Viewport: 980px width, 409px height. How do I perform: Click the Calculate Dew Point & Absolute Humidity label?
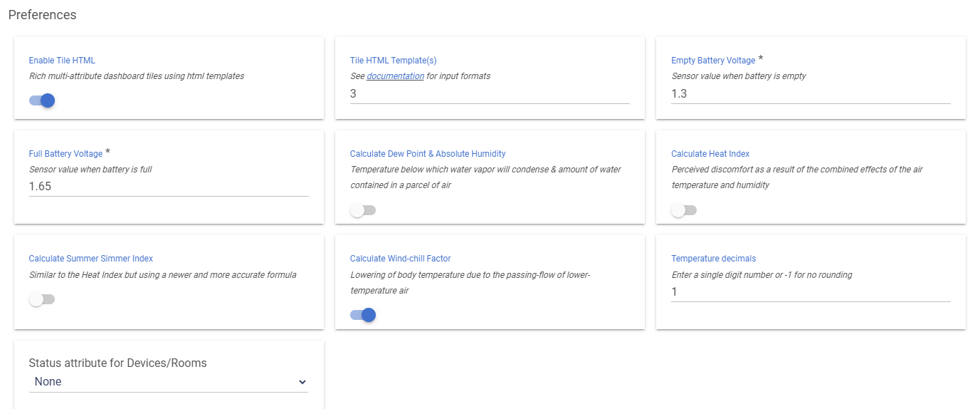(428, 154)
